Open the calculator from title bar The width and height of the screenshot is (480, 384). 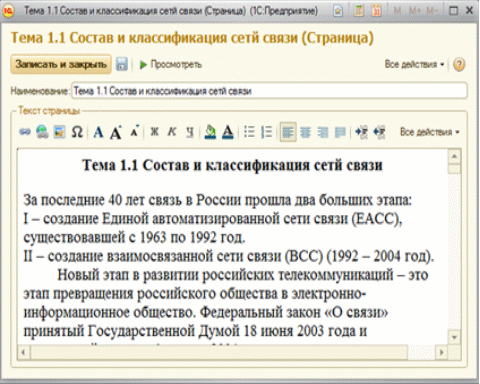(359, 11)
